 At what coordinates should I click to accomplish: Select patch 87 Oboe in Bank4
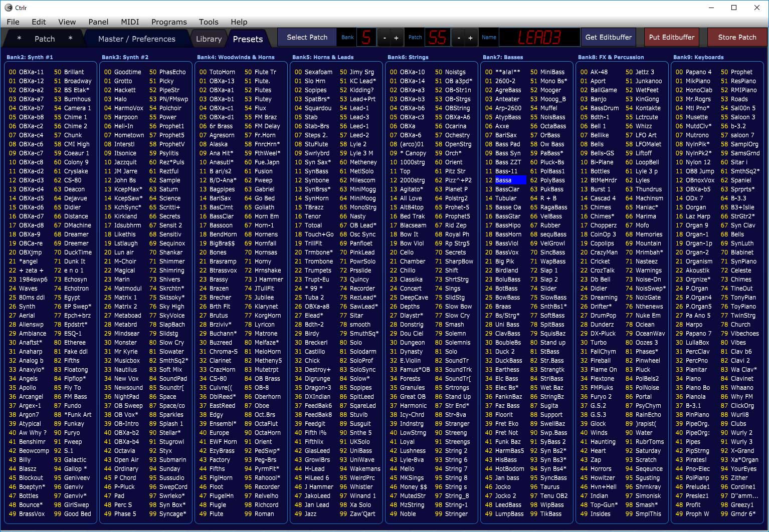257,406
